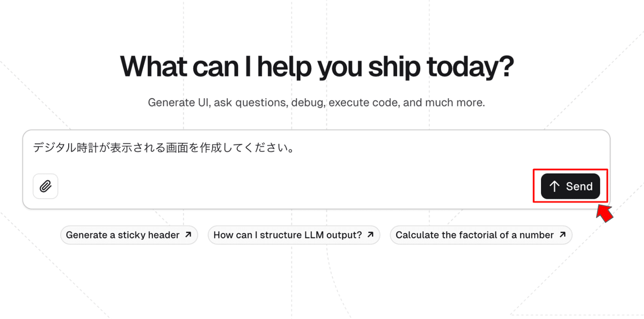Click the red arrow pointer annotation
644x319 pixels.
pos(605,213)
